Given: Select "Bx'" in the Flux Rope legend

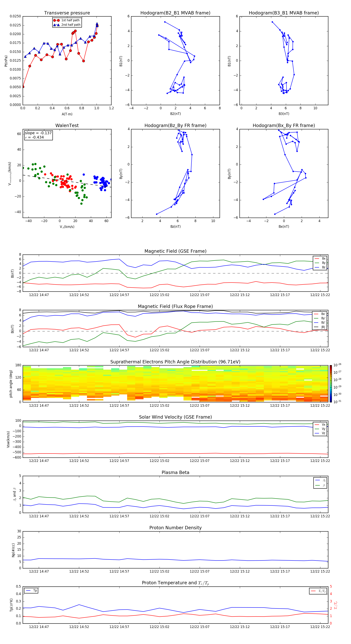Looking at the screenshot, I should click(320, 314).
